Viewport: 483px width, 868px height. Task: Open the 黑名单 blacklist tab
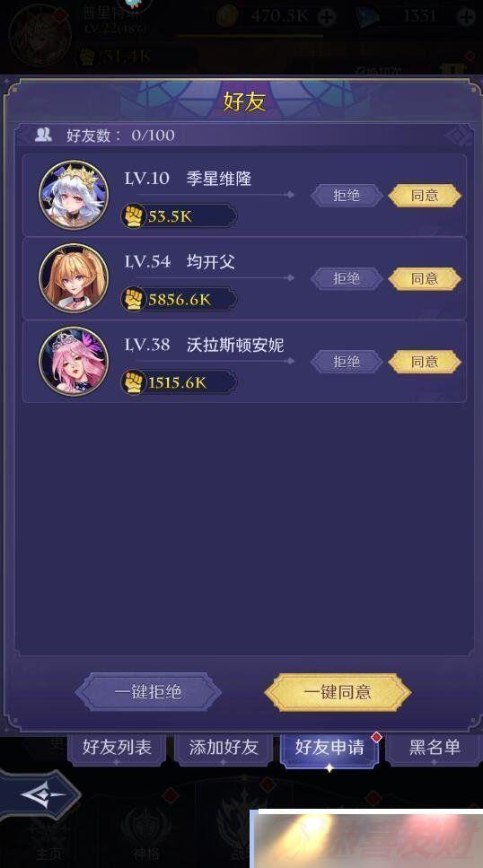pyautogui.click(x=435, y=748)
